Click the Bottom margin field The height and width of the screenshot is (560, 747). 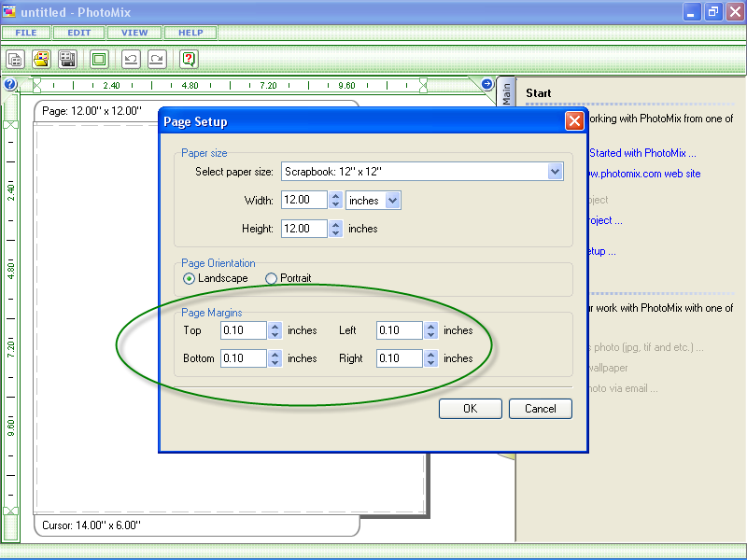[244, 358]
